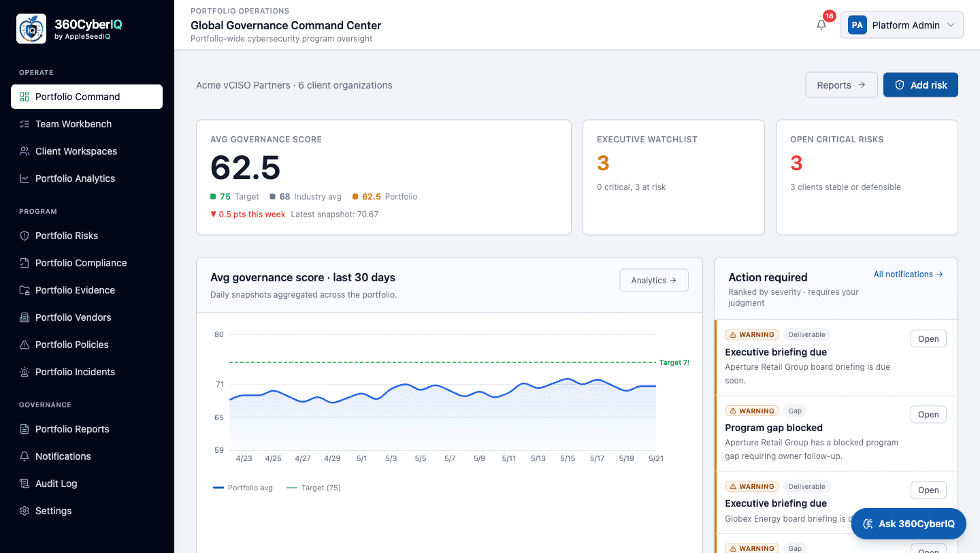Click the Add risk button

tap(920, 85)
